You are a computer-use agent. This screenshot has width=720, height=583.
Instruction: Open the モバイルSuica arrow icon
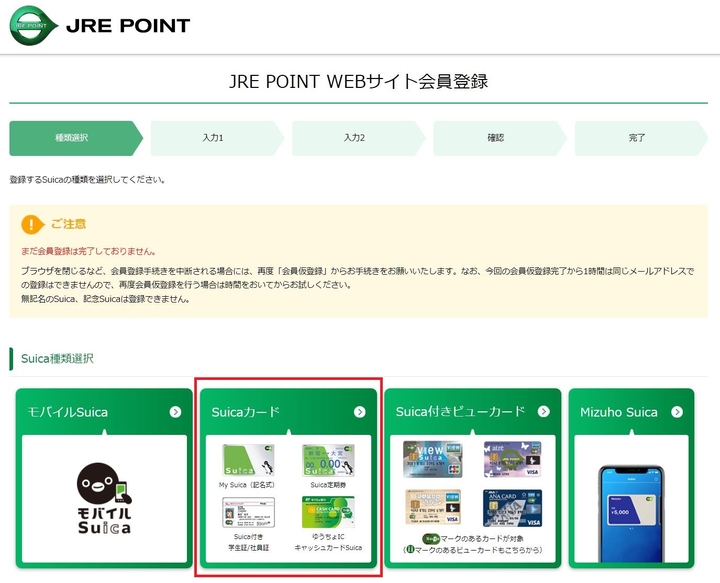pyautogui.click(x=175, y=412)
